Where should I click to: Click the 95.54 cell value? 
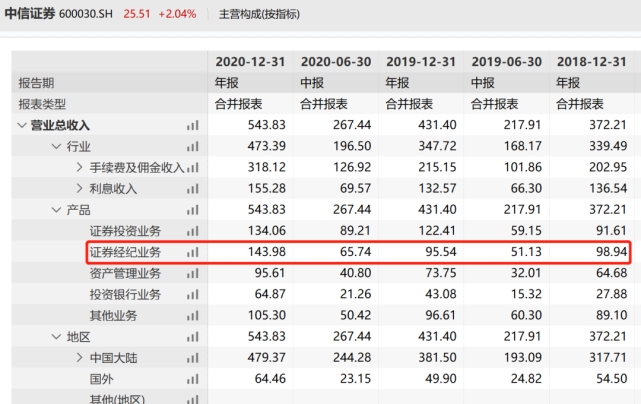point(441,251)
